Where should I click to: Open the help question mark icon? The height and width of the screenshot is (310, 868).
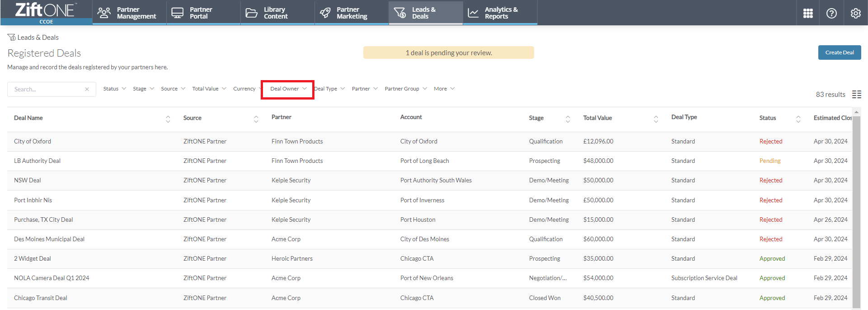point(831,13)
